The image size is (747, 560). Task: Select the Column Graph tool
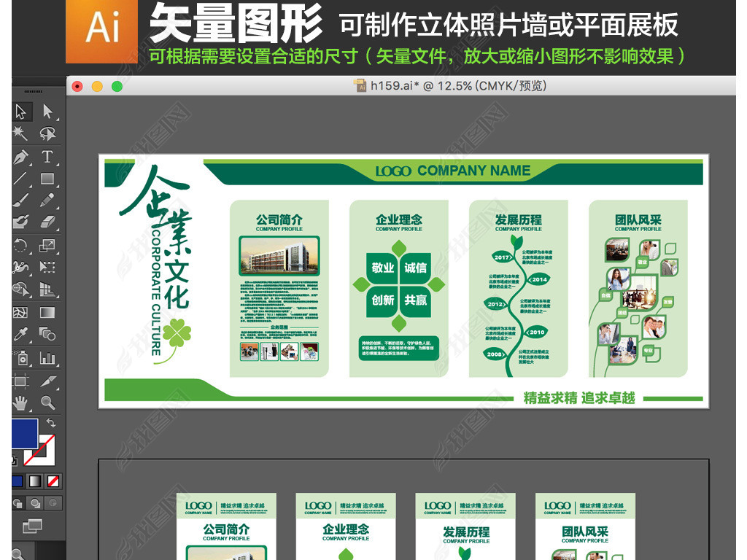(x=47, y=357)
